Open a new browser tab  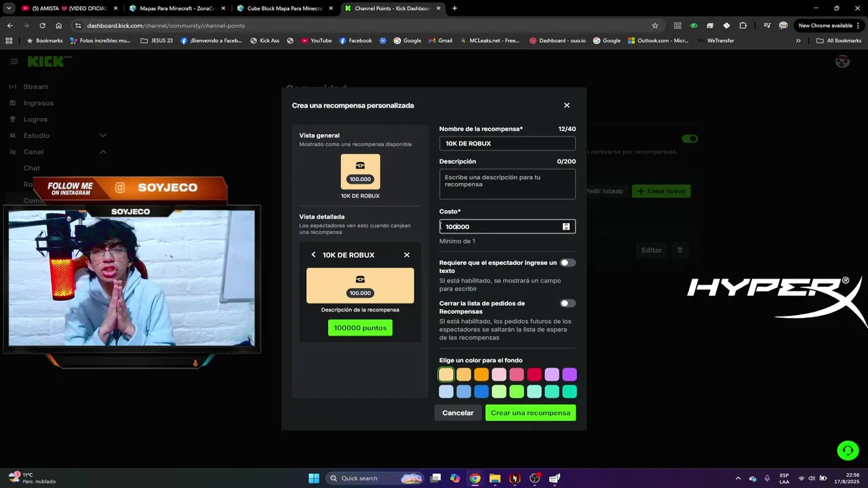[454, 8]
